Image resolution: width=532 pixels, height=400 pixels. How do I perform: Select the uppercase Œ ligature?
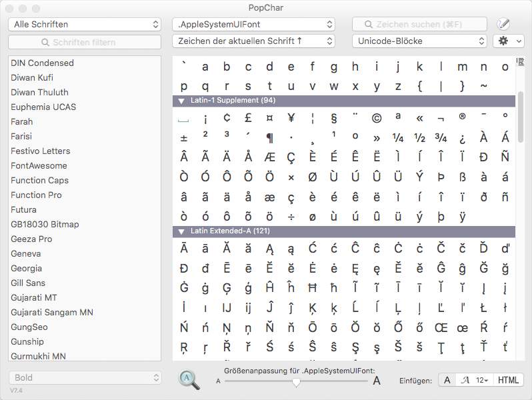pos(441,328)
